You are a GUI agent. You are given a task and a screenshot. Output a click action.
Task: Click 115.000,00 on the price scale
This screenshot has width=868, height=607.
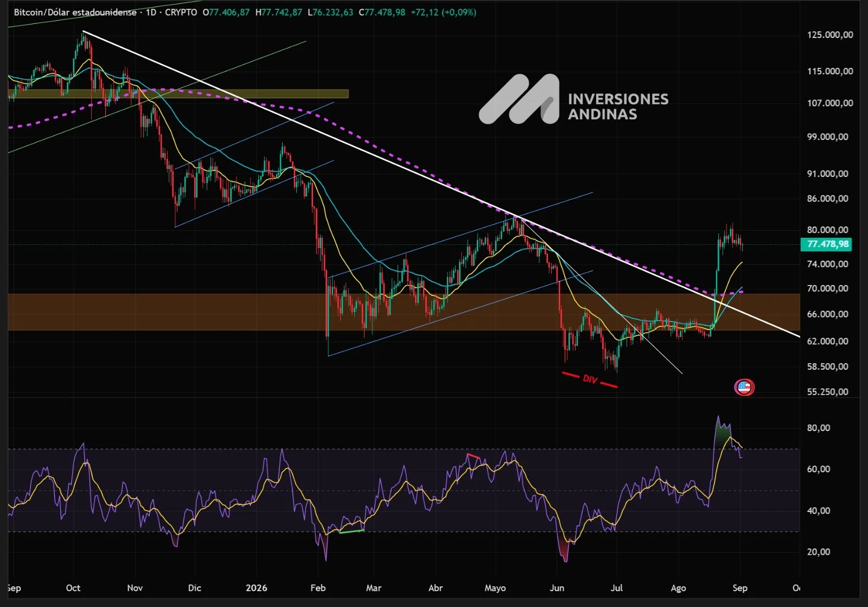pyautogui.click(x=829, y=71)
